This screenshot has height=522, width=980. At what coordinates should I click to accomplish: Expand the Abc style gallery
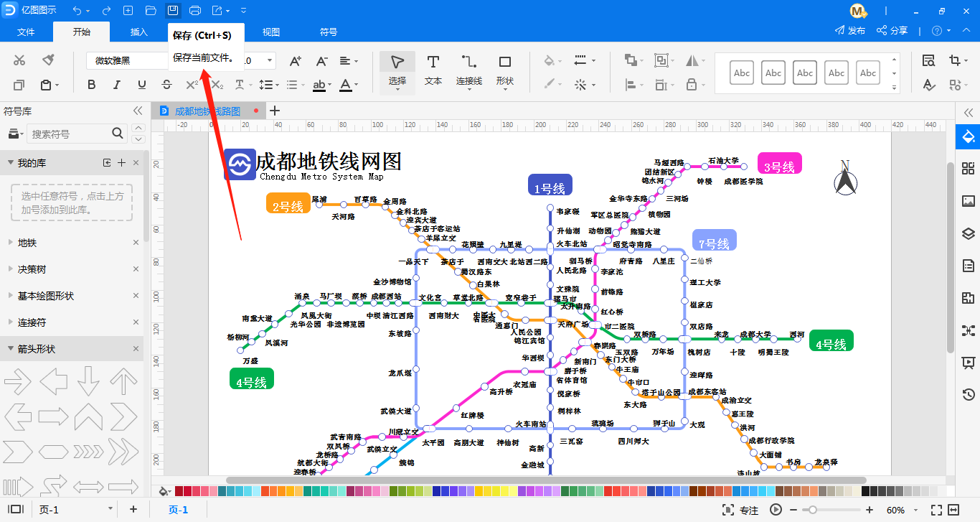pos(894,88)
